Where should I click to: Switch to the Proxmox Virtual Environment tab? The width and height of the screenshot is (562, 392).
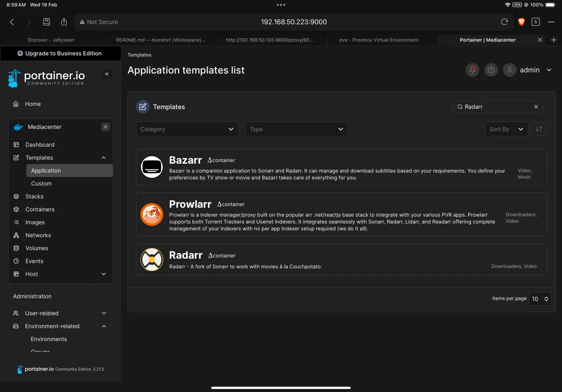coord(378,40)
